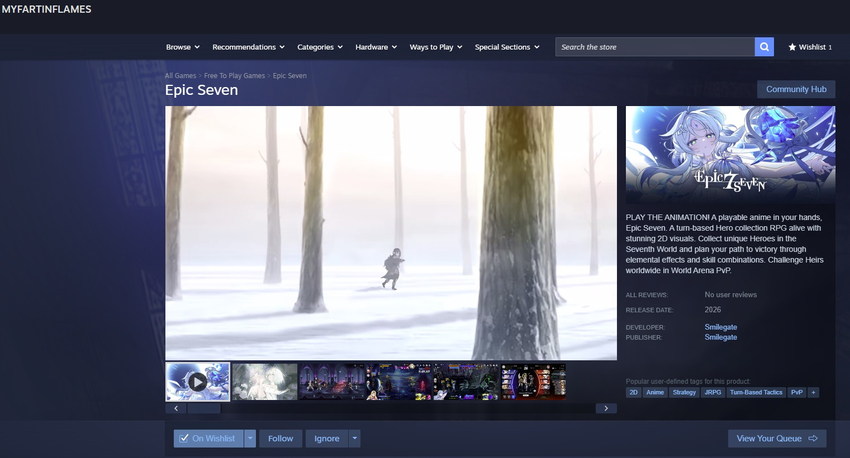Click View Your Queue button
Screen dimensions: 850x458
pyautogui.click(x=777, y=438)
